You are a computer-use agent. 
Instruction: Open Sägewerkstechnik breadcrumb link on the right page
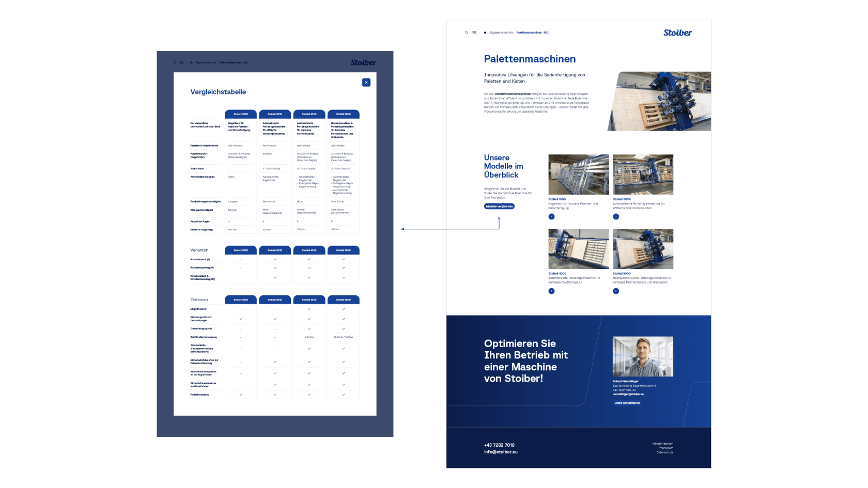(501, 33)
